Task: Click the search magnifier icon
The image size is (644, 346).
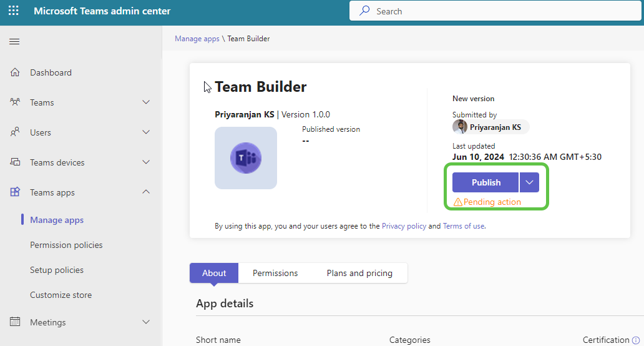Action: (x=364, y=11)
